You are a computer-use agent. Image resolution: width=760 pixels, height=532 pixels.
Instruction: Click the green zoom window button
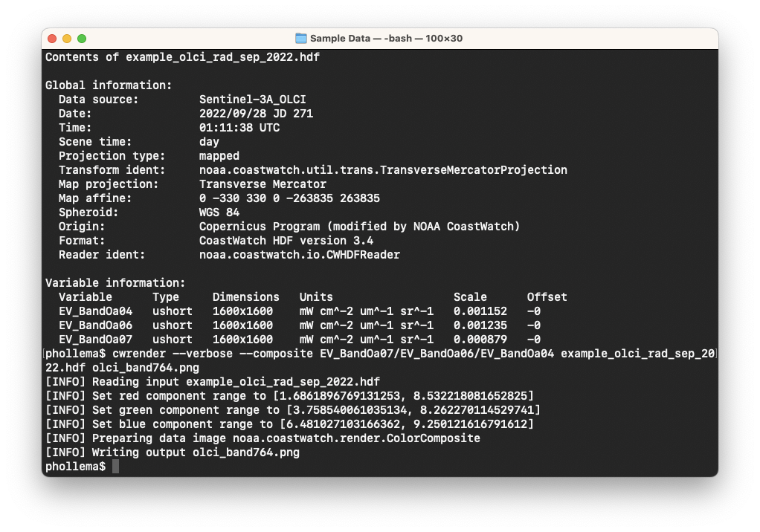click(x=82, y=39)
